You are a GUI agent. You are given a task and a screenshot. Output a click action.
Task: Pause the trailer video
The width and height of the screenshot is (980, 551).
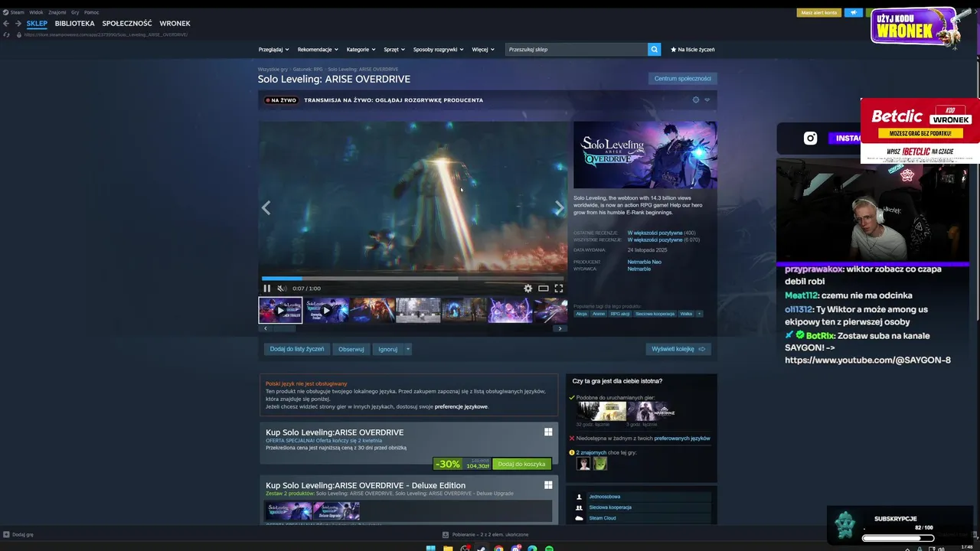[266, 289]
